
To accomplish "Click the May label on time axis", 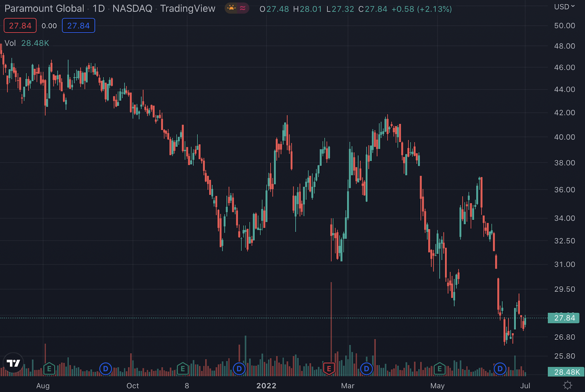I will coord(437,386).
